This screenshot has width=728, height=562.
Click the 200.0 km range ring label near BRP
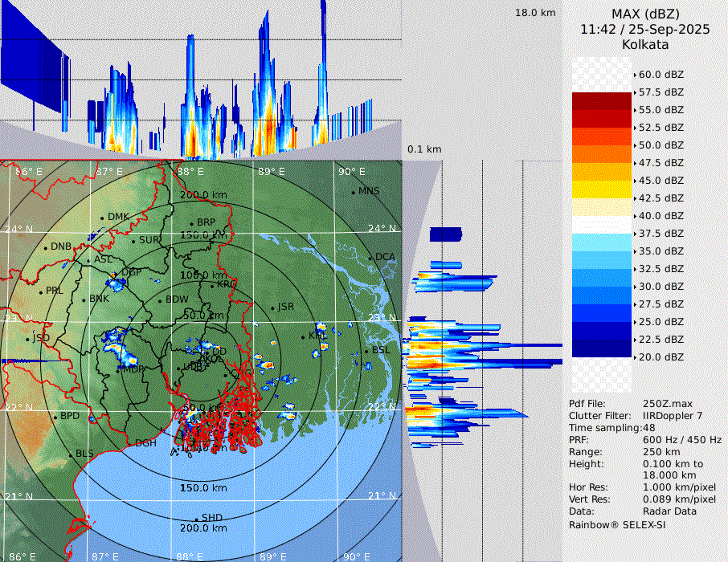(x=202, y=195)
